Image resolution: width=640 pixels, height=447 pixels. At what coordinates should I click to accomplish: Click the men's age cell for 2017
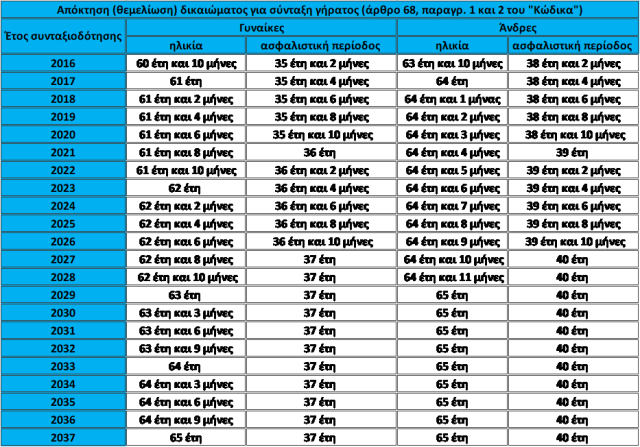click(452, 81)
